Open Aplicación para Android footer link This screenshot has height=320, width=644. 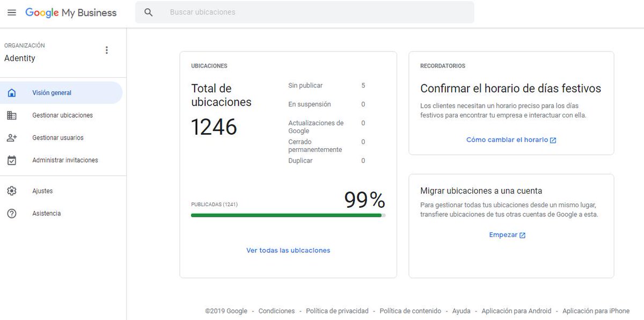[x=516, y=311]
